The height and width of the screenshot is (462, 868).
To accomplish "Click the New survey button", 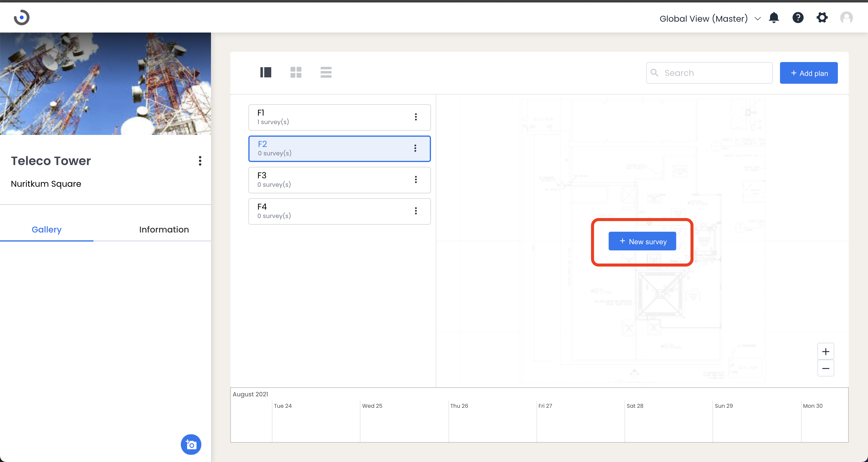I will click(x=642, y=241).
